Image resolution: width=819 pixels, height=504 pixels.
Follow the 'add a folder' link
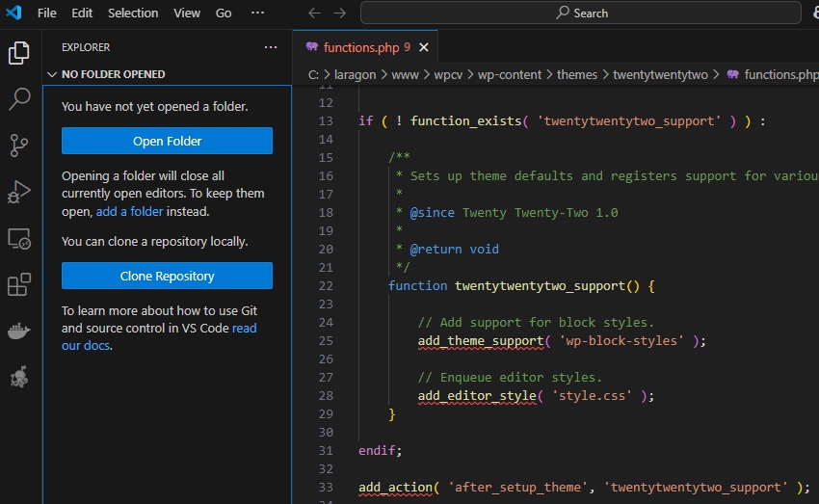[129, 211]
